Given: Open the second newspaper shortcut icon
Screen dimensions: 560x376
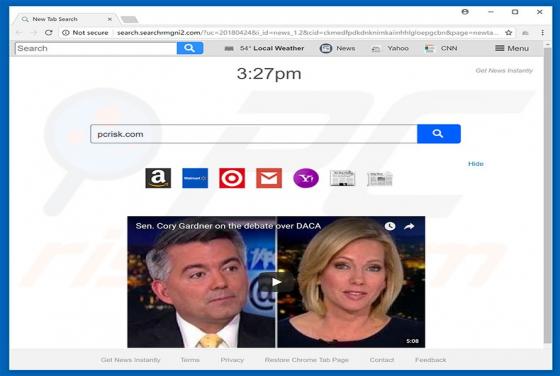Looking at the screenshot, I should [x=380, y=179].
